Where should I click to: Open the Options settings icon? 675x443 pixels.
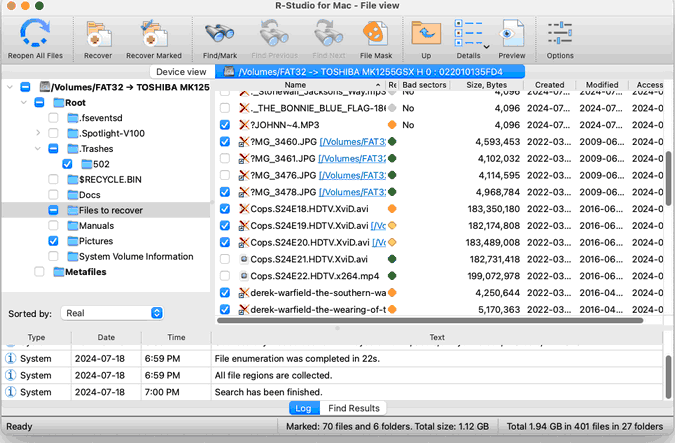click(x=560, y=33)
